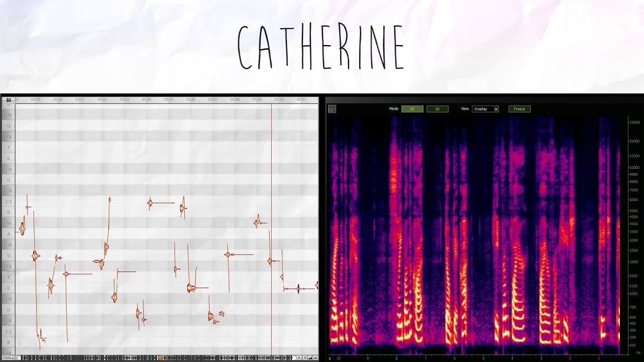
Task: Click the 1000 Hz frequency label
Action: coord(633,294)
